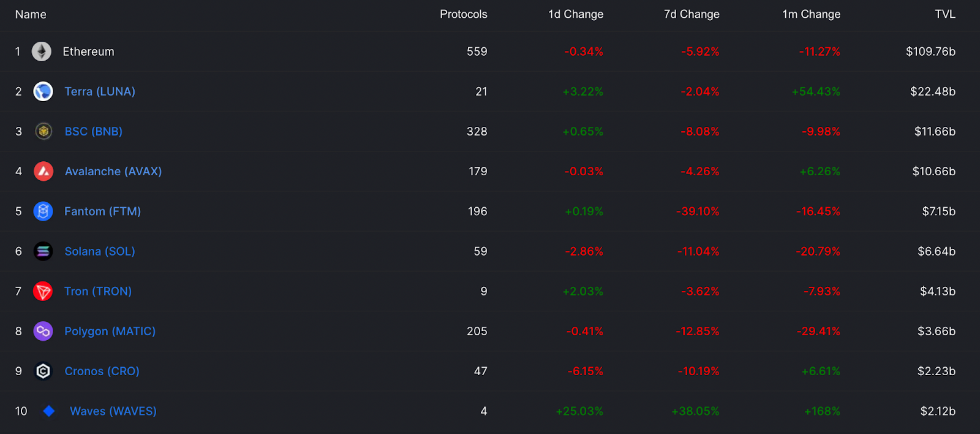Click the Ethereum chain logo icon
980x434 pixels.
42,51
